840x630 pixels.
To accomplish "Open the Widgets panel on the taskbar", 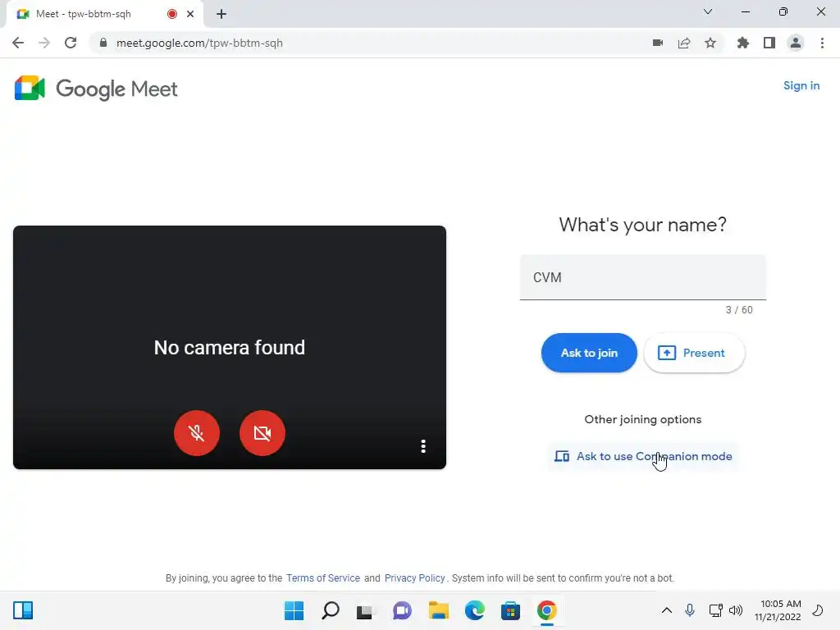I will 23,610.
